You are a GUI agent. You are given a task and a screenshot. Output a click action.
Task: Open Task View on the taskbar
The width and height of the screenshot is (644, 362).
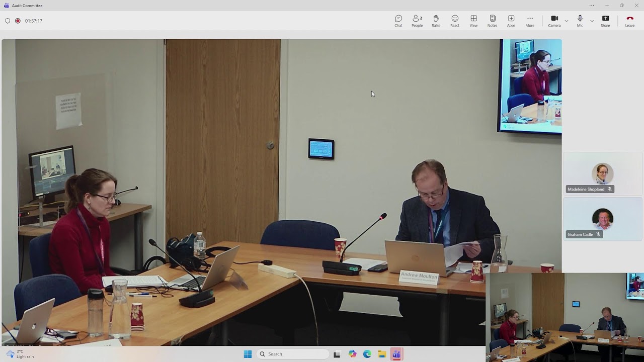pyautogui.click(x=337, y=354)
